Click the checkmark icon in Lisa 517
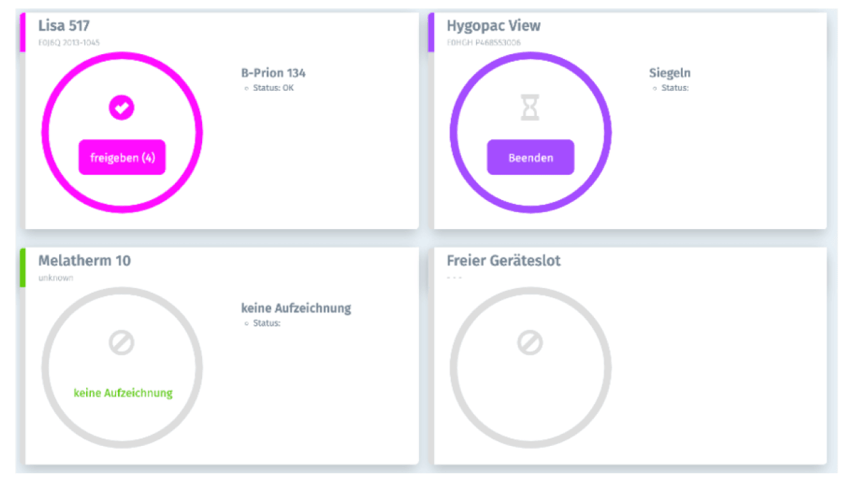 121,107
